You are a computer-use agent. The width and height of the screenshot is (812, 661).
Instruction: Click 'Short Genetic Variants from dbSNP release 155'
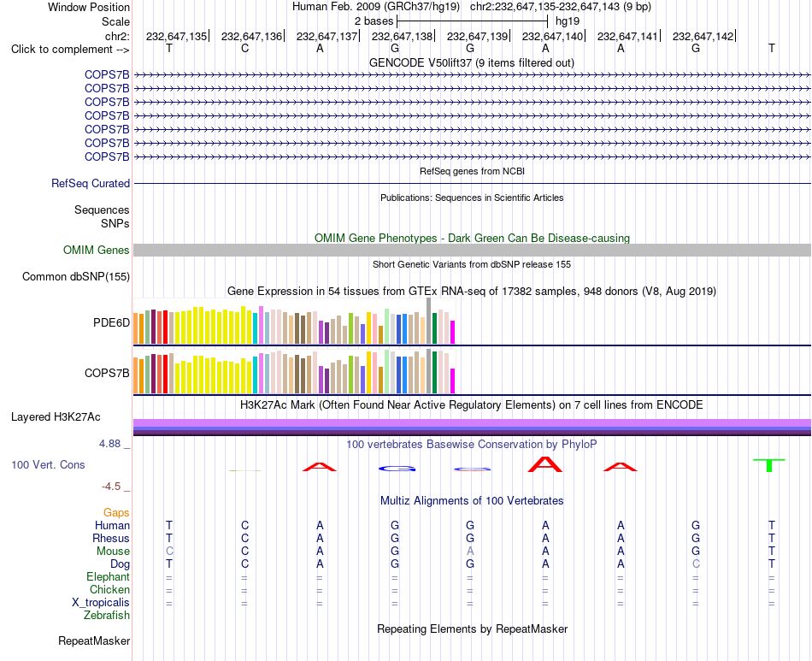tap(472, 264)
